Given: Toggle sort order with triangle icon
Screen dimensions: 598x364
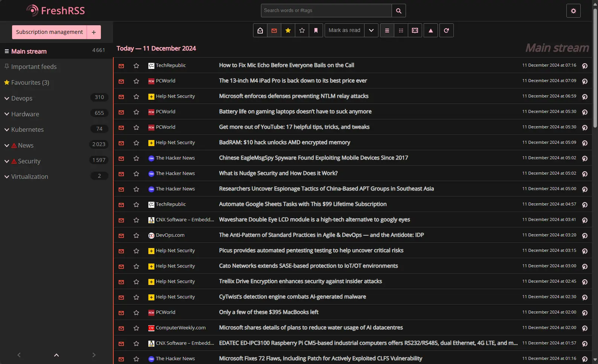Looking at the screenshot, I should click(x=431, y=30).
